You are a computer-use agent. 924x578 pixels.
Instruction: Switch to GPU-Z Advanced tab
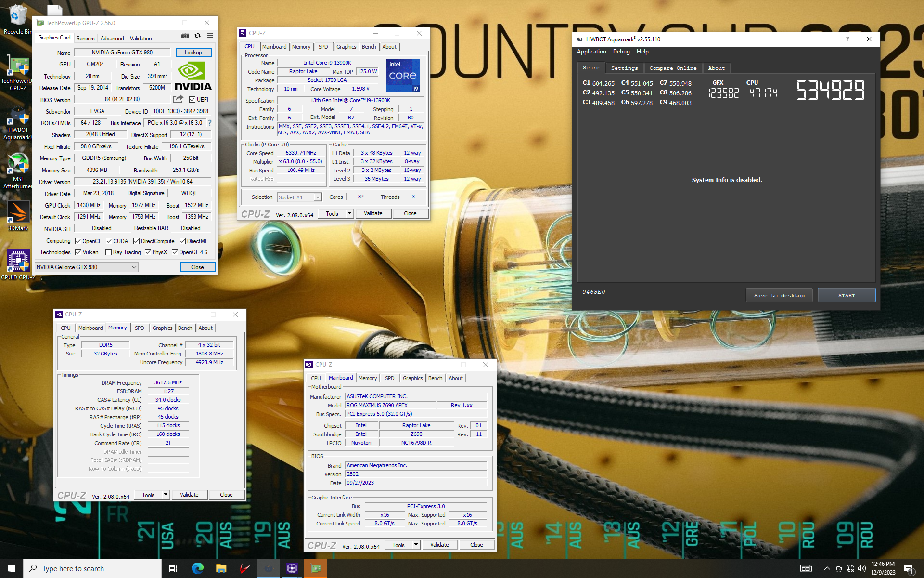click(112, 39)
